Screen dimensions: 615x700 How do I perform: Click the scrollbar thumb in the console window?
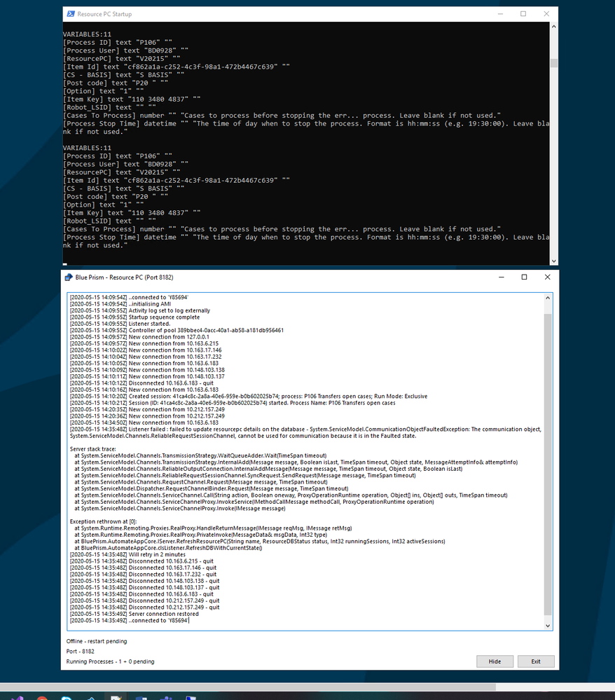(x=554, y=63)
